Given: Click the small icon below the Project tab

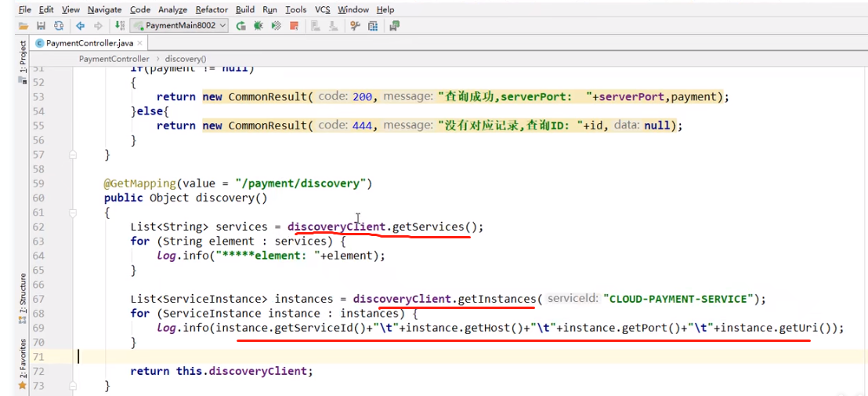Looking at the screenshot, I should [23, 80].
